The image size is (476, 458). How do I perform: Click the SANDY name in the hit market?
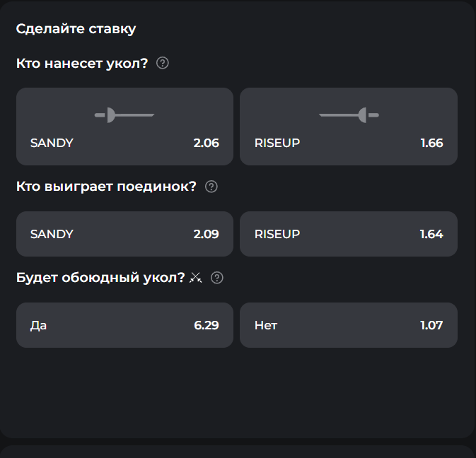coord(52,143)
